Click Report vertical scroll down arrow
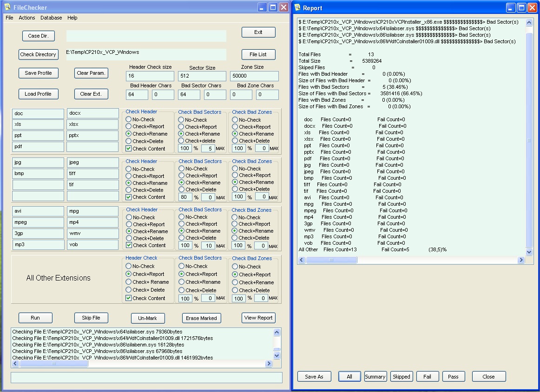The image size is (540, 392). [x=529, y=252]
